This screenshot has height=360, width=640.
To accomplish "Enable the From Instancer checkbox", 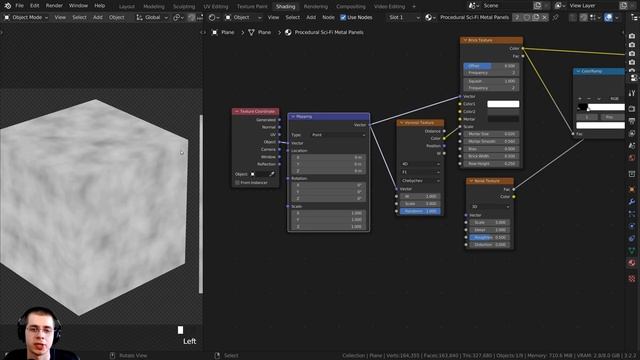I will click(237, 182).
